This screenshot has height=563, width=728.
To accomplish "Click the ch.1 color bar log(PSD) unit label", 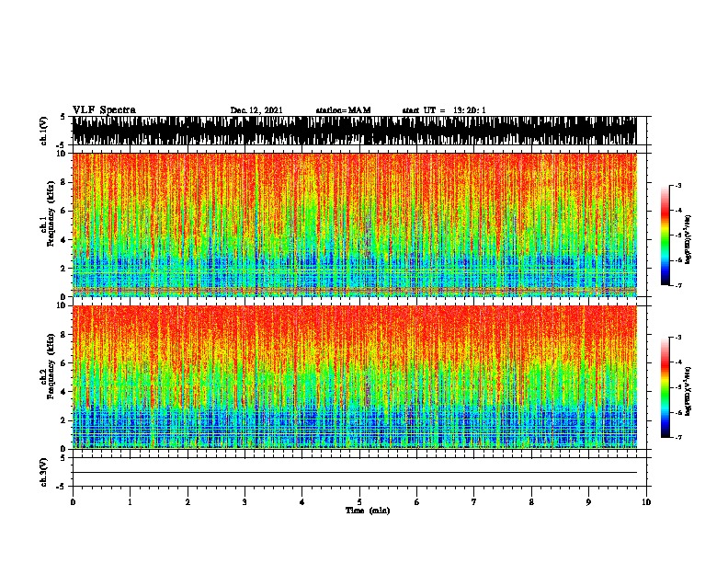I will [688, 239].
